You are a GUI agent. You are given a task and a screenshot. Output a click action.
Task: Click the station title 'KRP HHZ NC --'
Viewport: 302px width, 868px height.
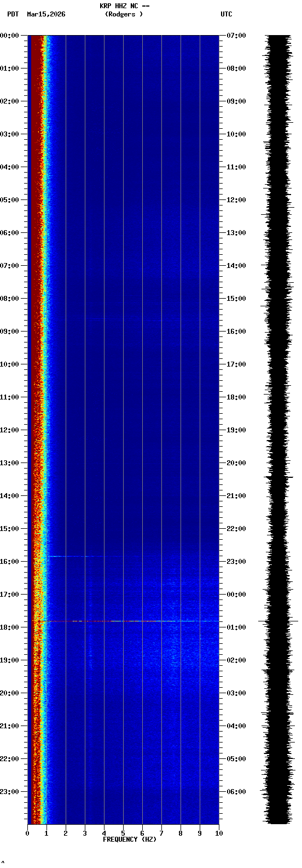pyautogui.click(x=124, y=6)
